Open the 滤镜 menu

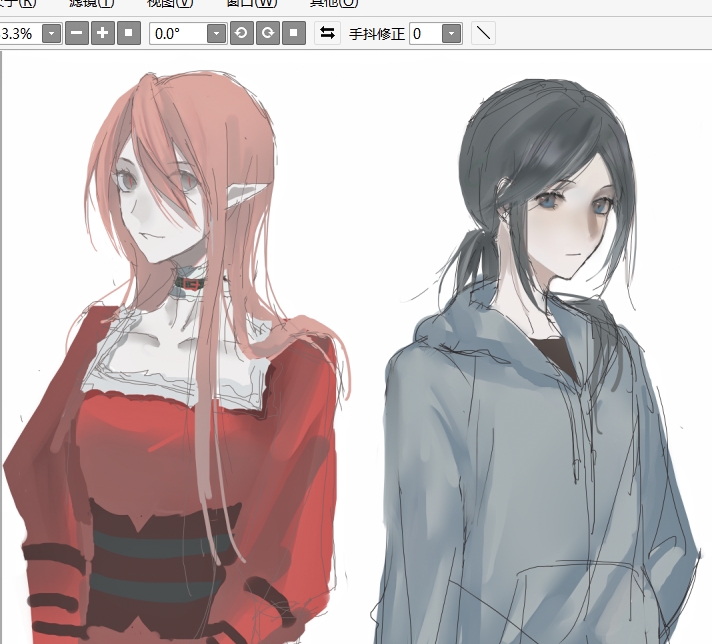coord(91,3)
